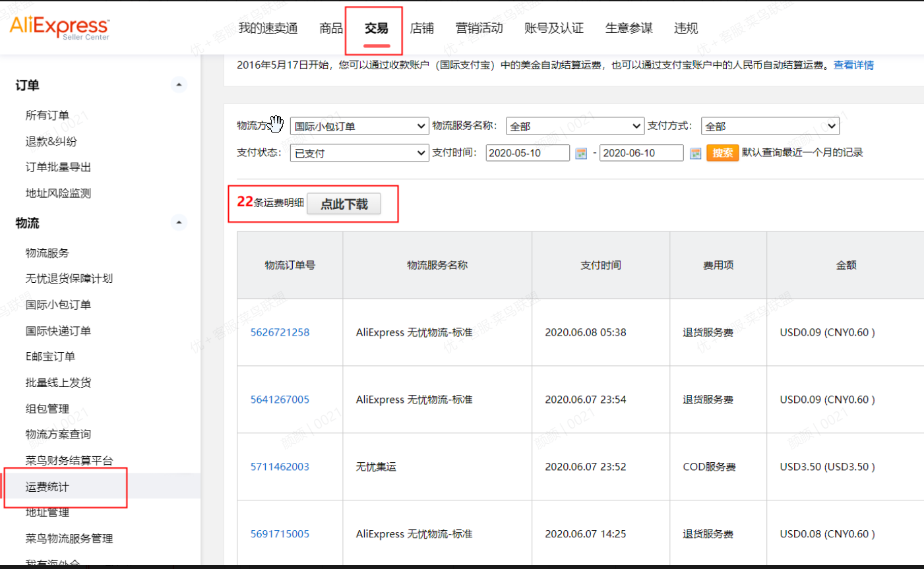924x569 pixels.
Task: Open the 我的速卖通 top menu
Action: pos(268,28)
